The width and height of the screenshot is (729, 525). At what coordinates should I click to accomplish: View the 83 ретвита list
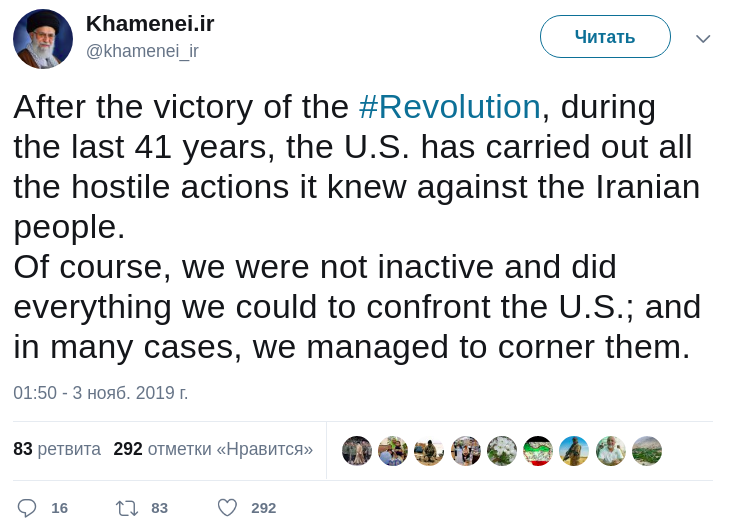coord(57,449)
